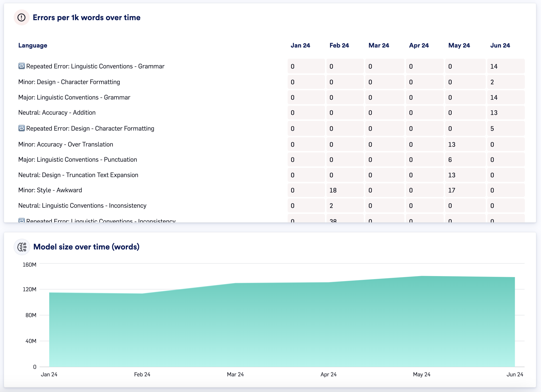The image size is (541, 392).
Task: Select the Language column header
Action: click(33, 45)
